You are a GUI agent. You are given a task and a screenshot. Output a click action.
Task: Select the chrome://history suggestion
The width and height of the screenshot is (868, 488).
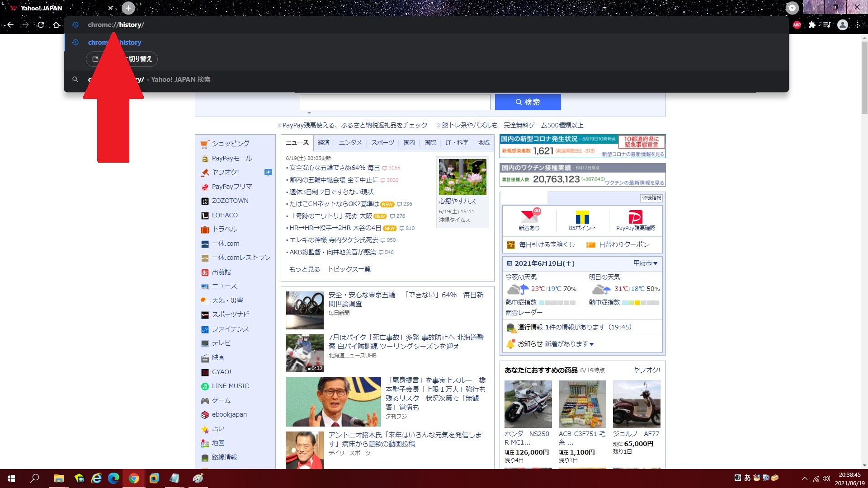(426, 42)
